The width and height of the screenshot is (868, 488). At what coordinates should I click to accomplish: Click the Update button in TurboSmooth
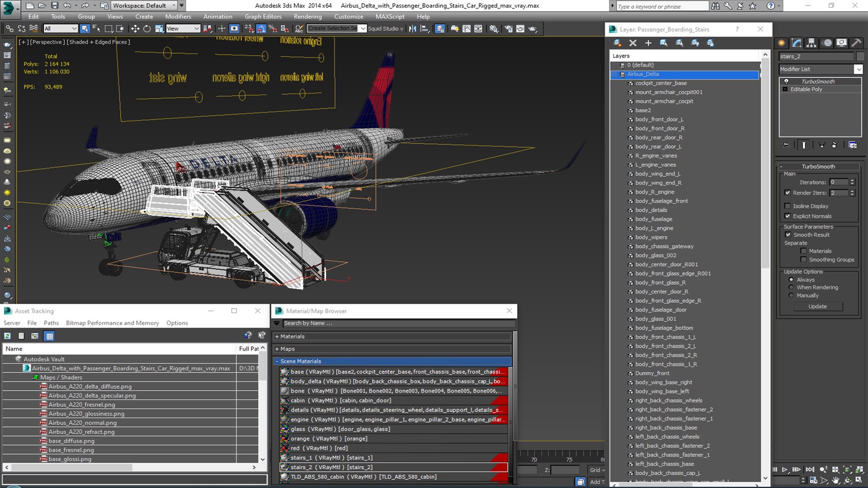point(817,306)
